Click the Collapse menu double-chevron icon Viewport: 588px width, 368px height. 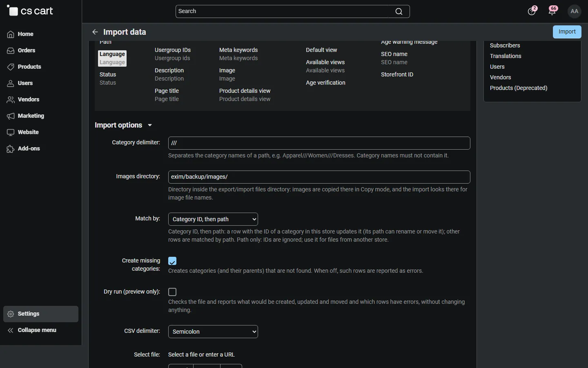(x=11, y=330)
